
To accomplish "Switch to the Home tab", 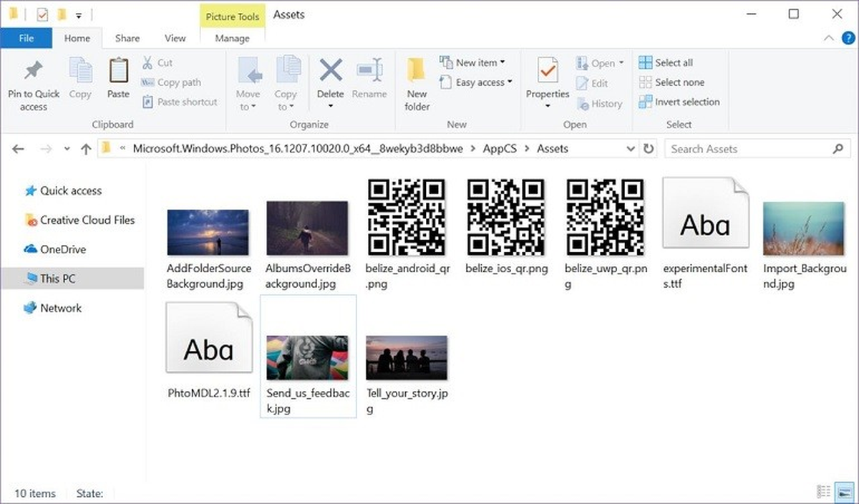I will point(77,39).
